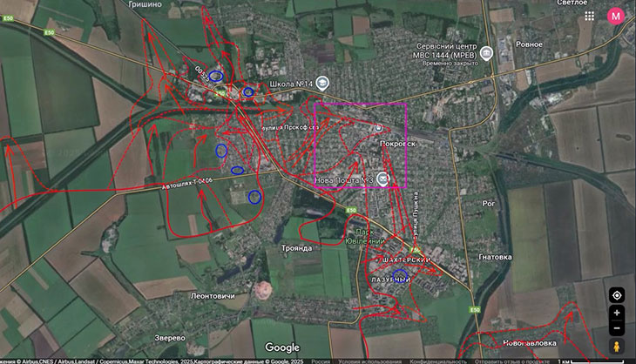Click Отправить отзыв о продукте link
Screen dimensions: 636x364
(x=512, y=361)
